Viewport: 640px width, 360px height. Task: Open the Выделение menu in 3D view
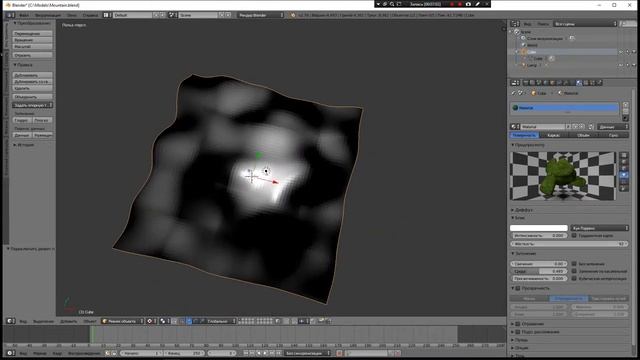click(x=43, y=321)
